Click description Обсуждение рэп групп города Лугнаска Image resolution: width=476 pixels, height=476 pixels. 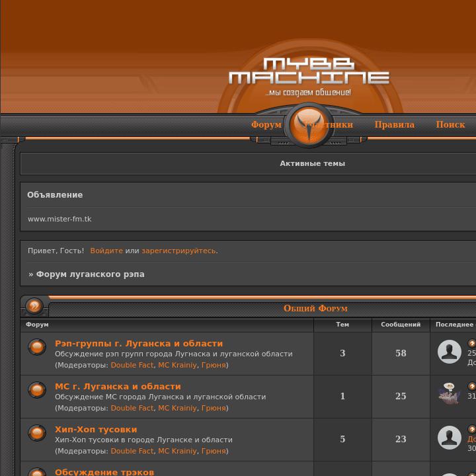tap(174, 354)
